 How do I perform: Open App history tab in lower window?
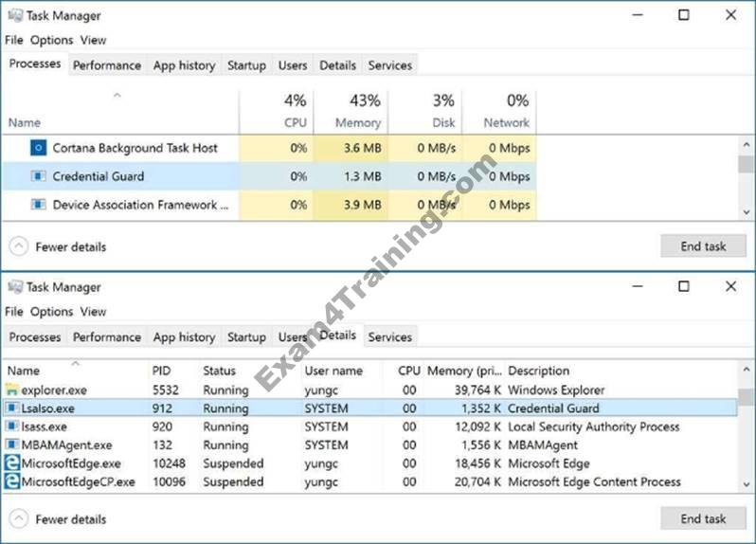click(184, 337)
